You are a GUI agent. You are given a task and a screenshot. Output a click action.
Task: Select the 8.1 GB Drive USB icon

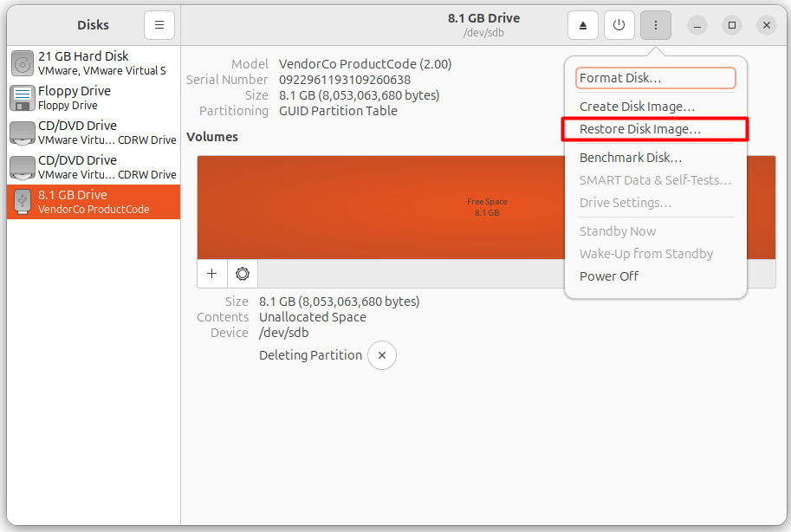(x=23, y=202)
